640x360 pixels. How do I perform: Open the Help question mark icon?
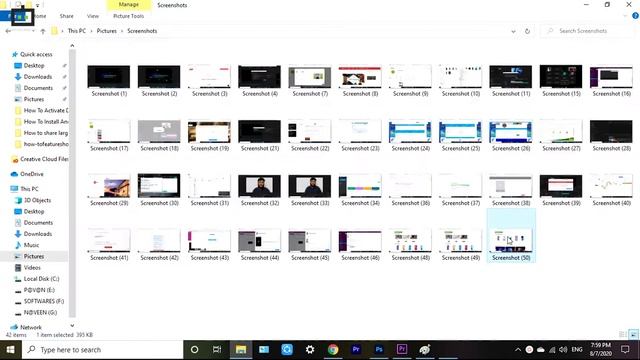[x=635, y=16]
